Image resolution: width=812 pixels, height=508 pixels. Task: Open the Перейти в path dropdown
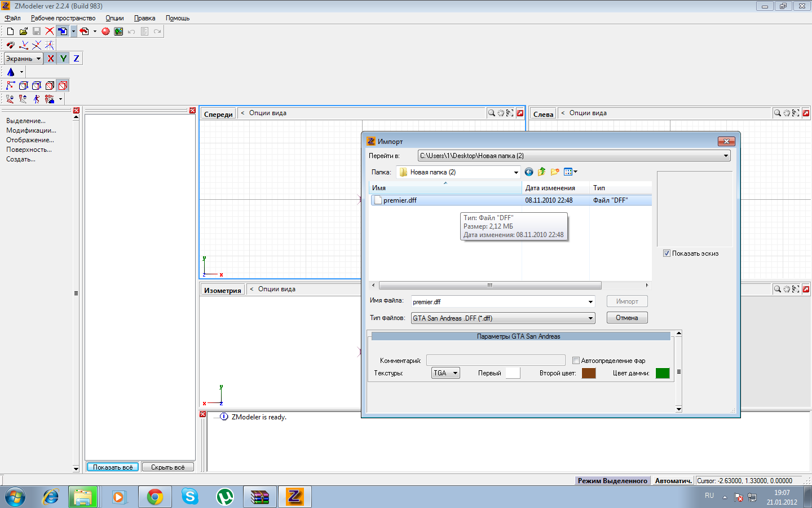coord(726,156)
